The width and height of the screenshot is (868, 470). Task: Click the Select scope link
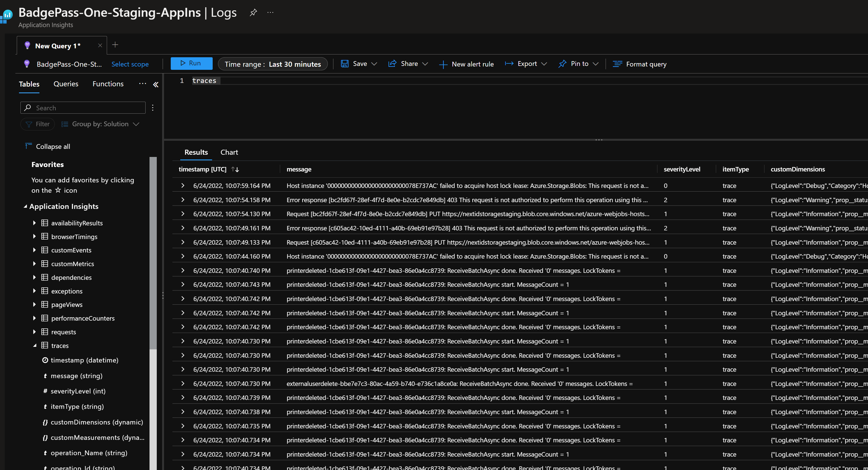130,64
